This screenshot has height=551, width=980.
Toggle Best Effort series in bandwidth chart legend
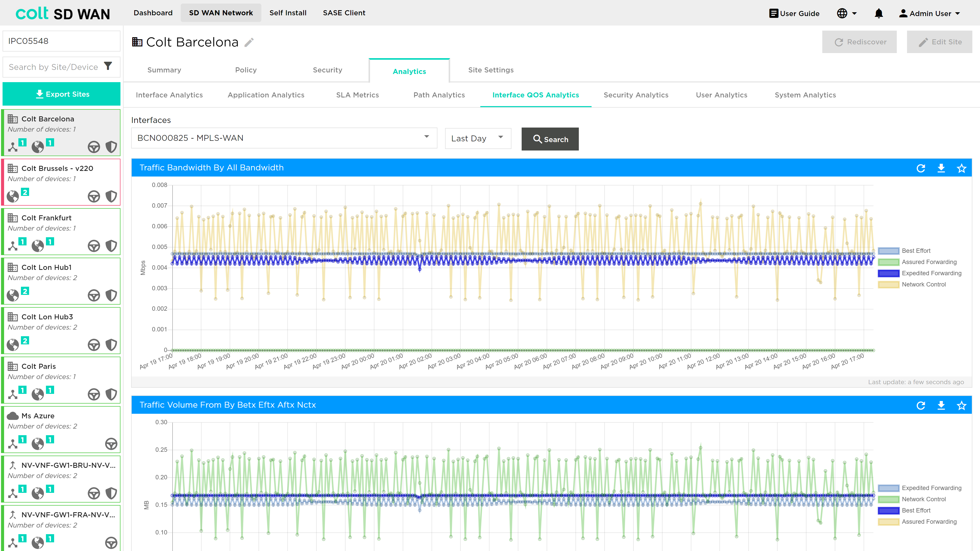pyautogui.click(x=904, y=251)
